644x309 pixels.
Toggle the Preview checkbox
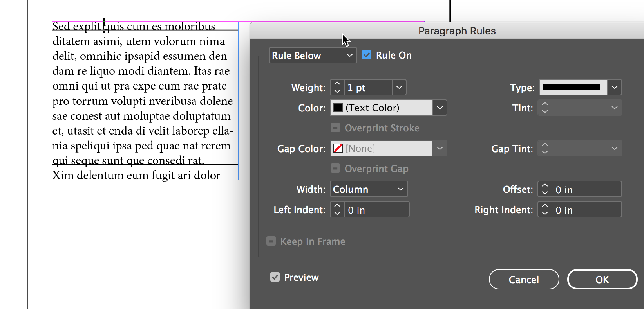pos(275,277)
